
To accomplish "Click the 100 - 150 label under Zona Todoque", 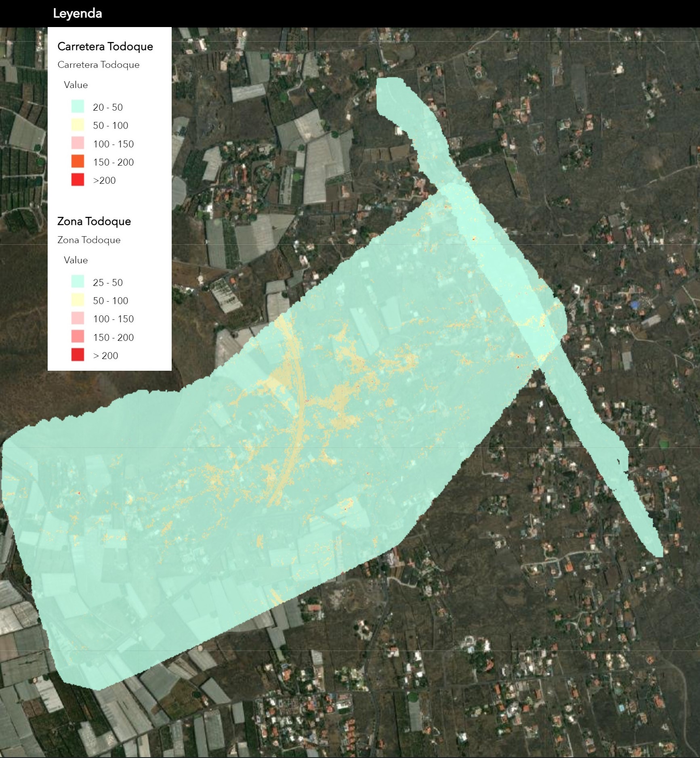I will tap(113, 319).
